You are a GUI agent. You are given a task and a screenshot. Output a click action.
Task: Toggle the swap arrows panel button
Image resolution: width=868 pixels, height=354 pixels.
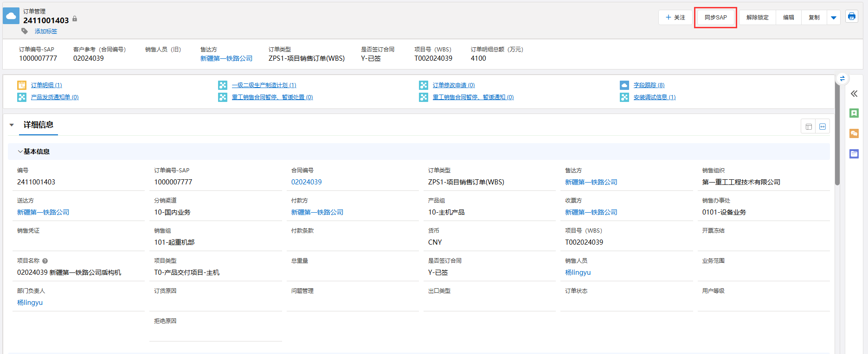click(842, 79)
